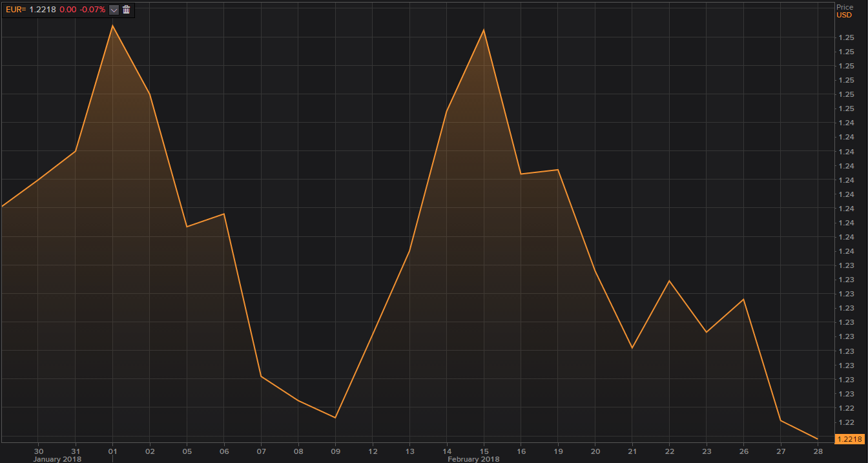The image size is (868, 463).
Task: Click date label 31 on time axis
Action: 76,451
